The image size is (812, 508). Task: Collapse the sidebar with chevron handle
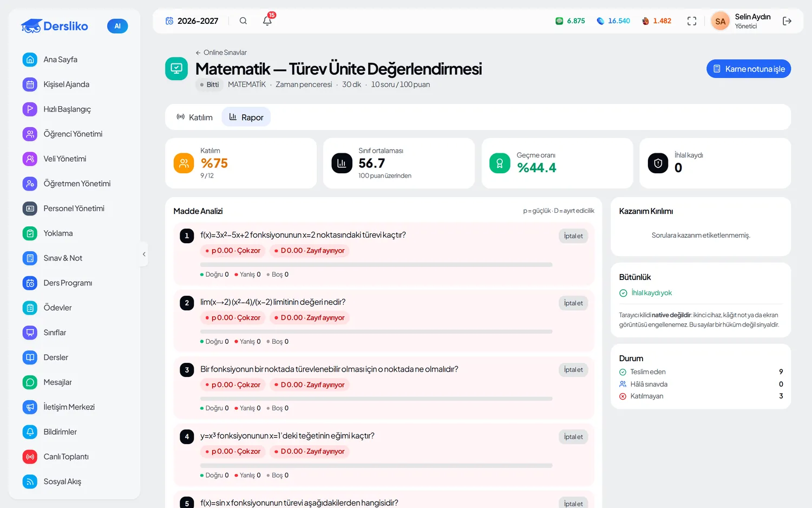(144, 254)
